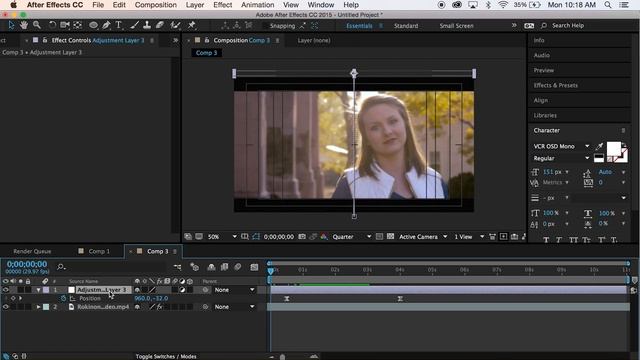Open the Regular font style dropdown
Screen dimensions: 640x360
tap(561, 158)
